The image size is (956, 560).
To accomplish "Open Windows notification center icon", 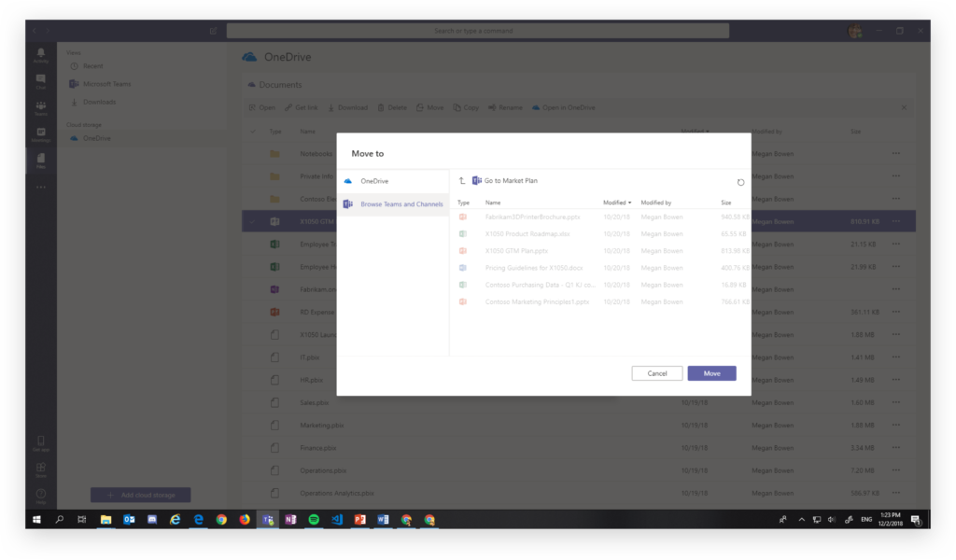I will (x=915, y=519).
